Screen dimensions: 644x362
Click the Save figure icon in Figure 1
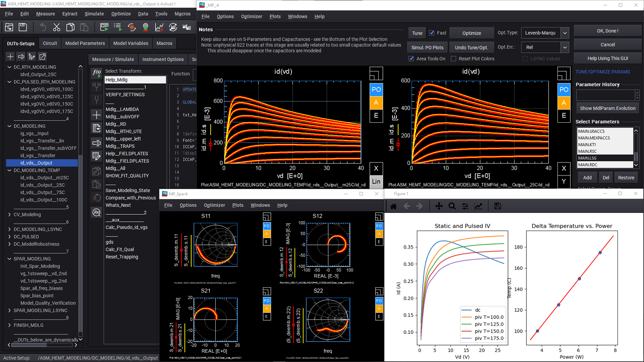pyautogui.click(x=497, y=206)
